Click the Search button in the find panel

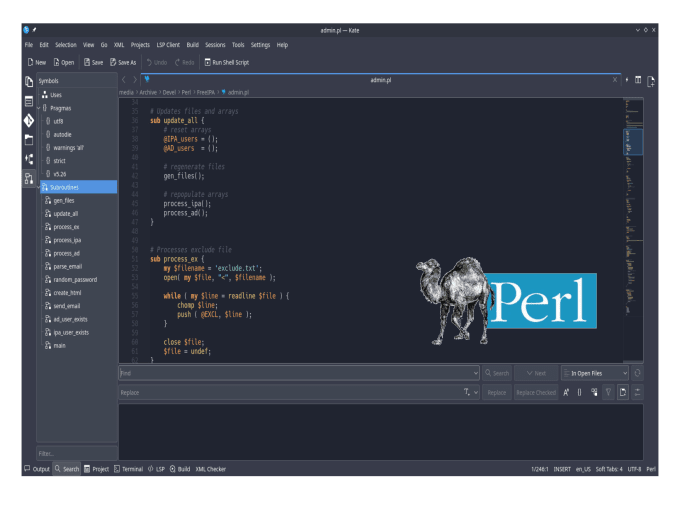[x=497, y=373]
